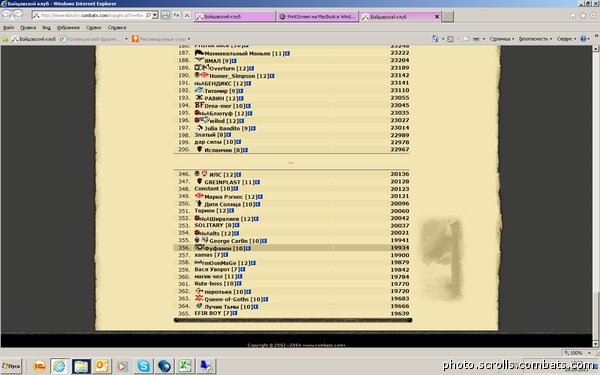Open the Страница command bar dropdown
The width and height of the screenshot is (600, 375).
click(x=502, y=39)
